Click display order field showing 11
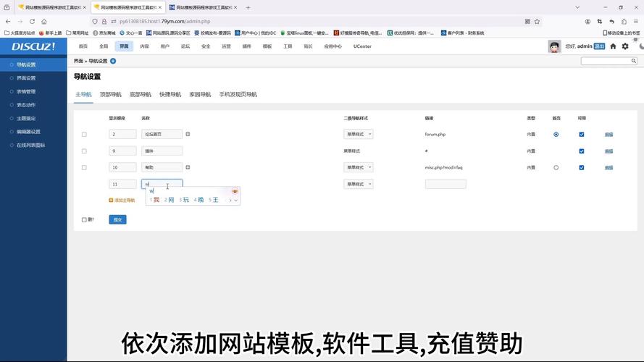Screen dimensions: 644x362 122,184
